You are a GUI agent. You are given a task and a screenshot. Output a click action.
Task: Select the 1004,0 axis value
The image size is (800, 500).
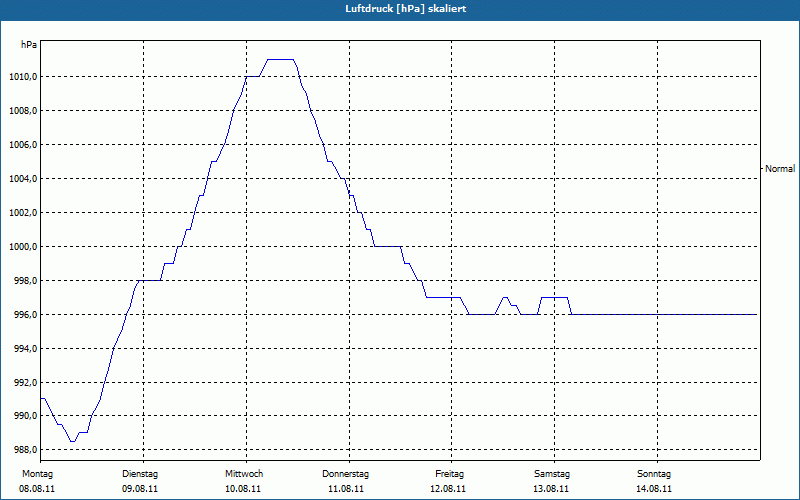[23, 179]
